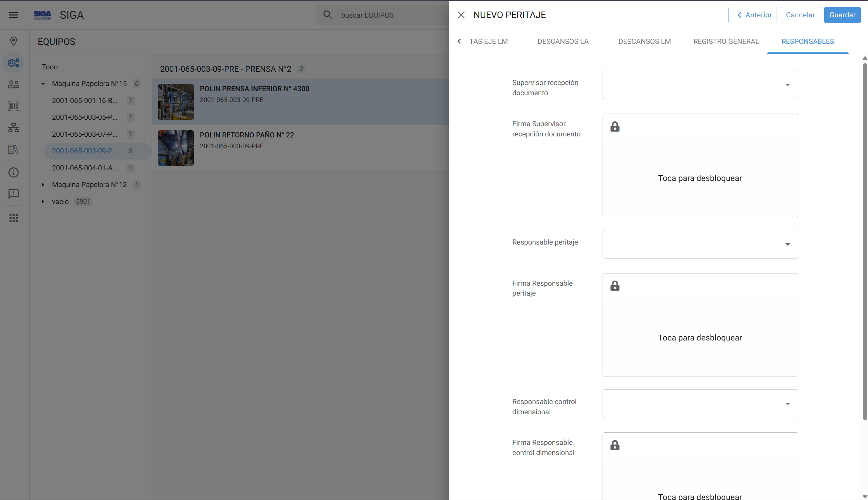Click the POLIN RETORNO PAÑO N° 22 title

tap(247, 135)
